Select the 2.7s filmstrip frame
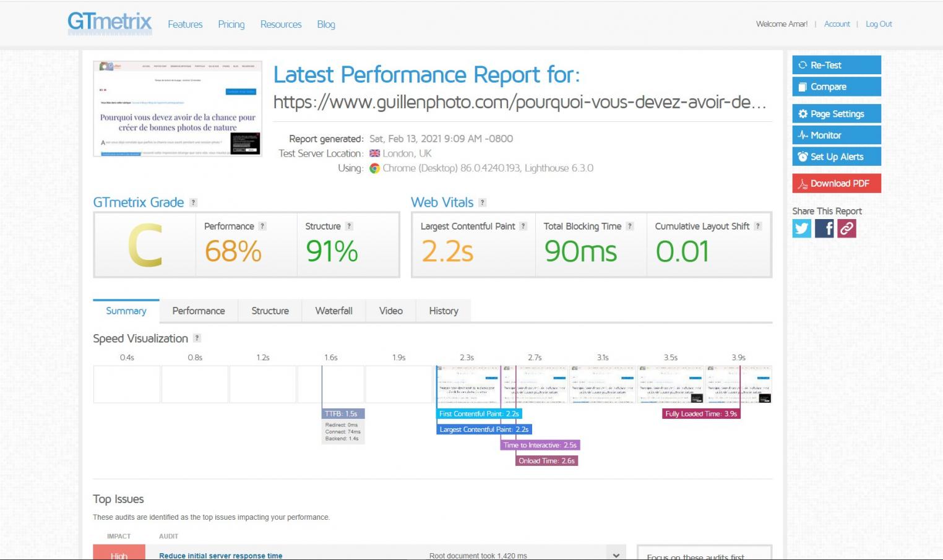 click(535, 384)
